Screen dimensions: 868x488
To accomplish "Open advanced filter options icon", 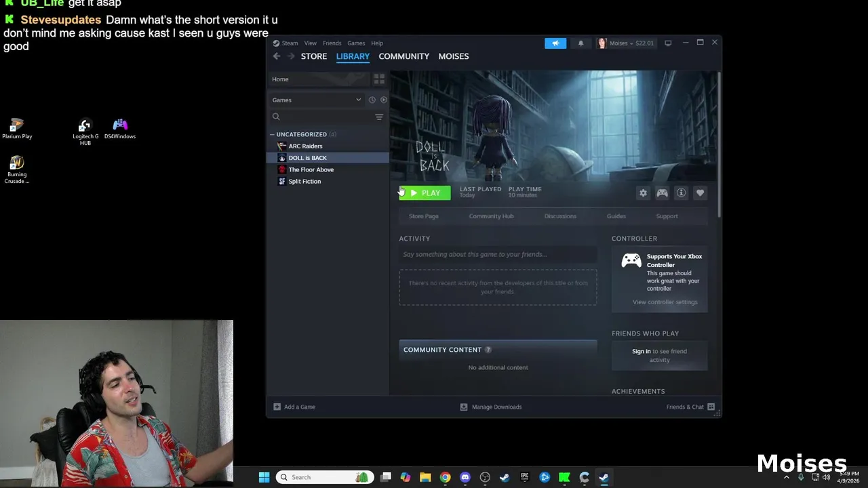I will click(x=379, y=117).
